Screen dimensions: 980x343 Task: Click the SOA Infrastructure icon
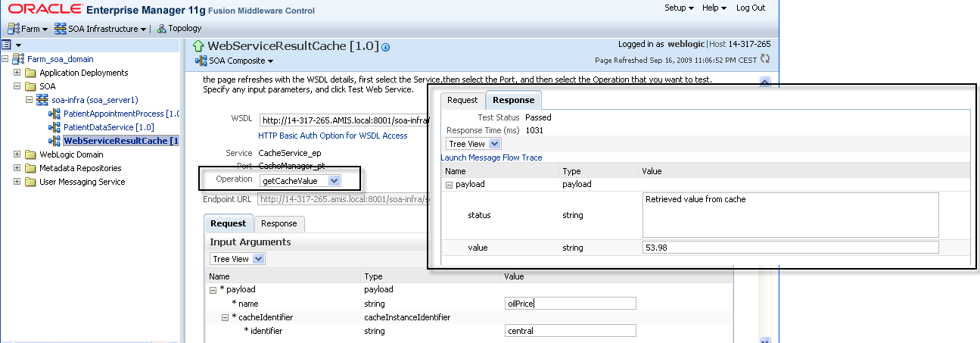[61, 29]
